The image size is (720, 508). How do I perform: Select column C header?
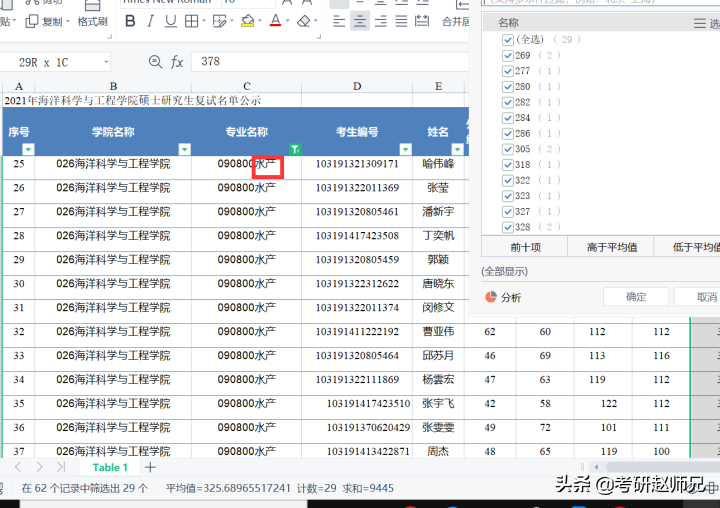(247, 86)
